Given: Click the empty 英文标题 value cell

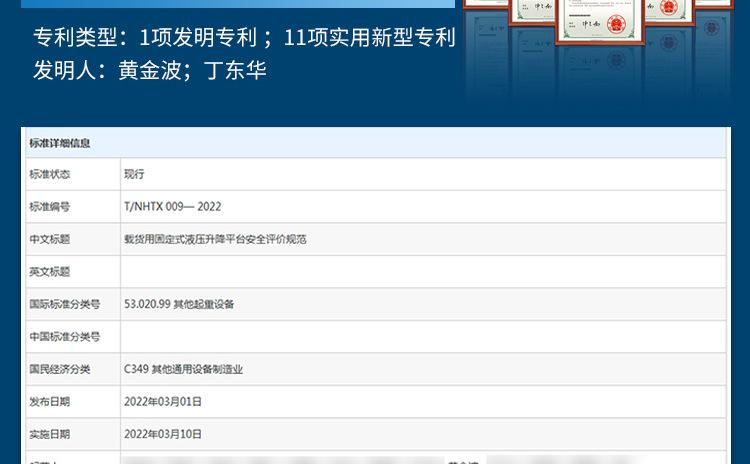Looking at the screenshot, I should pos(422,271).
